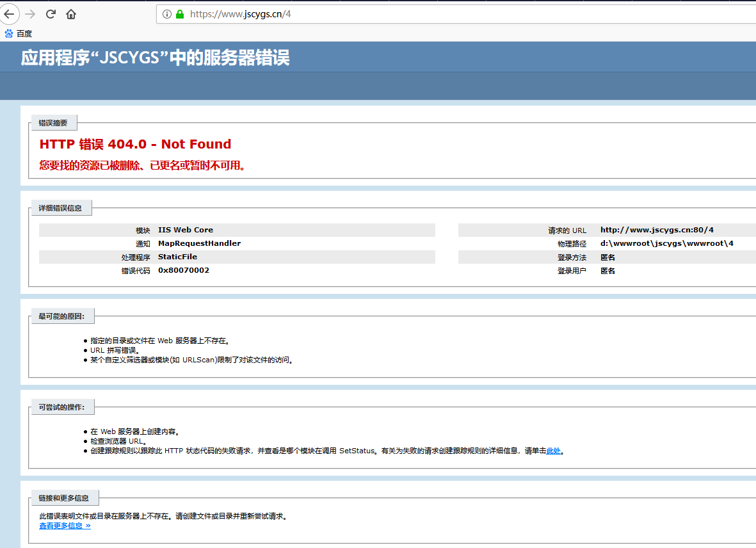Click the 处理程序 field label

[136, 257]
